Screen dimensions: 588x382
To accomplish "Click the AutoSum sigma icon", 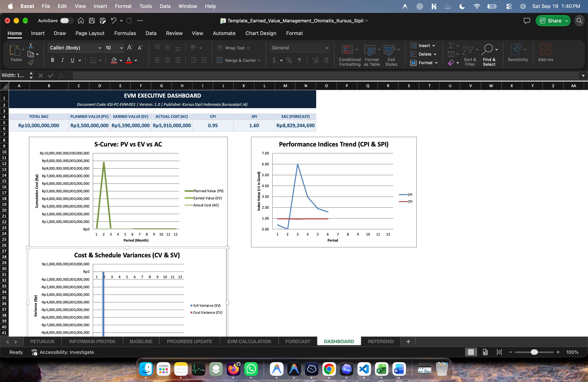I will pyautogui.click(x=451, y=46).
